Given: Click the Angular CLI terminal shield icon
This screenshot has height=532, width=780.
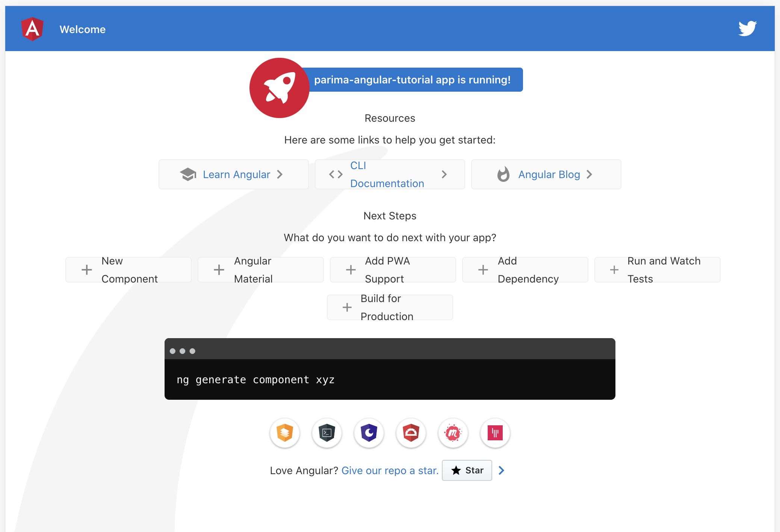Looking at the screenshot, I should (327, 433).
